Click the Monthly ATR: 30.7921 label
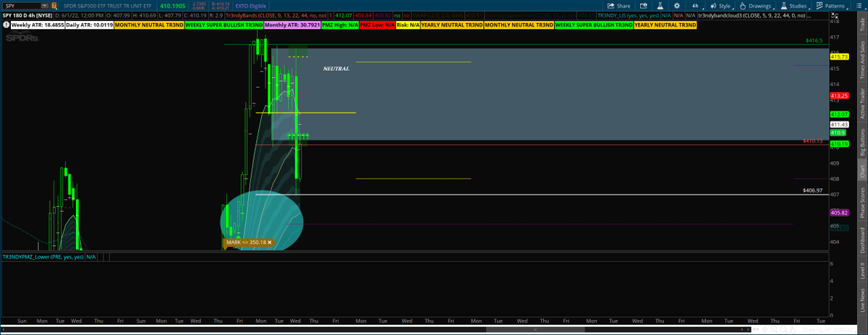 pyautogui.click(x=291, y=25)
